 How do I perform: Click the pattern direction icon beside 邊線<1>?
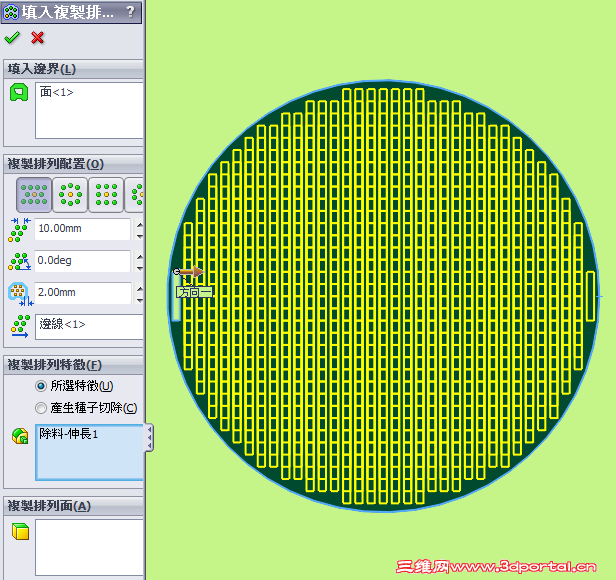click(20, 326)
